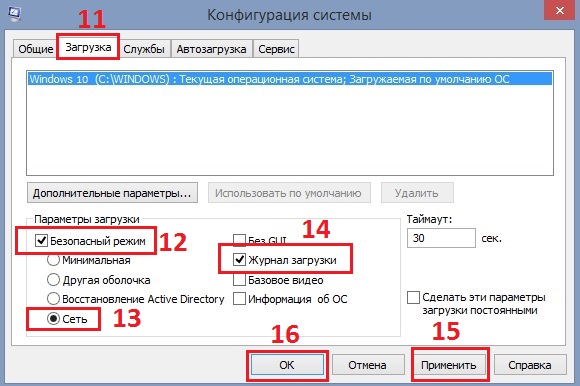The height and width of the screenshot is (386, 580).
Task: Select the Автозагрузка tab
Action: point(211,49)
